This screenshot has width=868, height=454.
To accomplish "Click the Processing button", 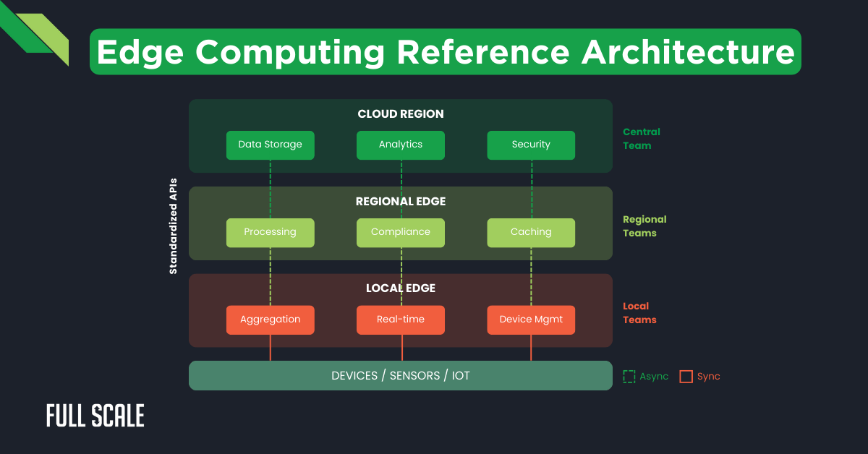I will coord(271,232).
